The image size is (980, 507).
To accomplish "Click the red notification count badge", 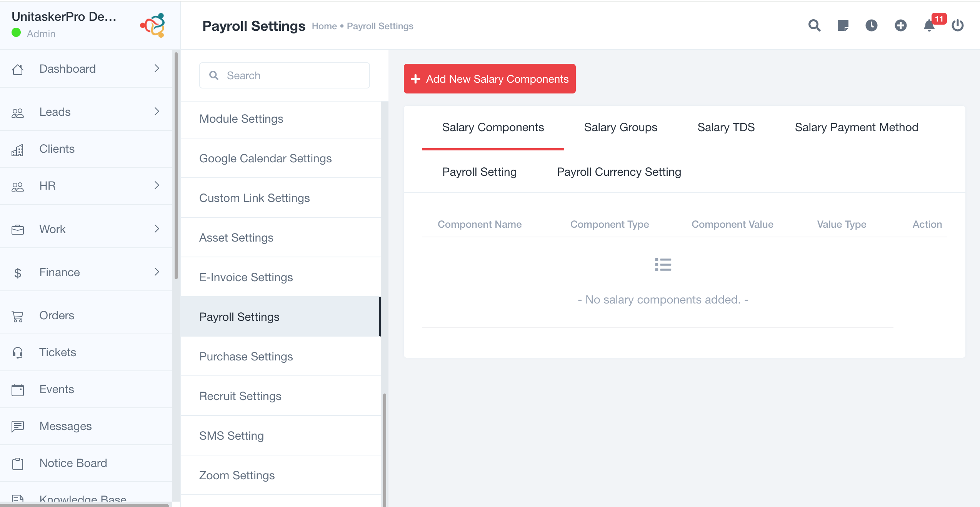I will pyautogui.click(x=939, y=18).
